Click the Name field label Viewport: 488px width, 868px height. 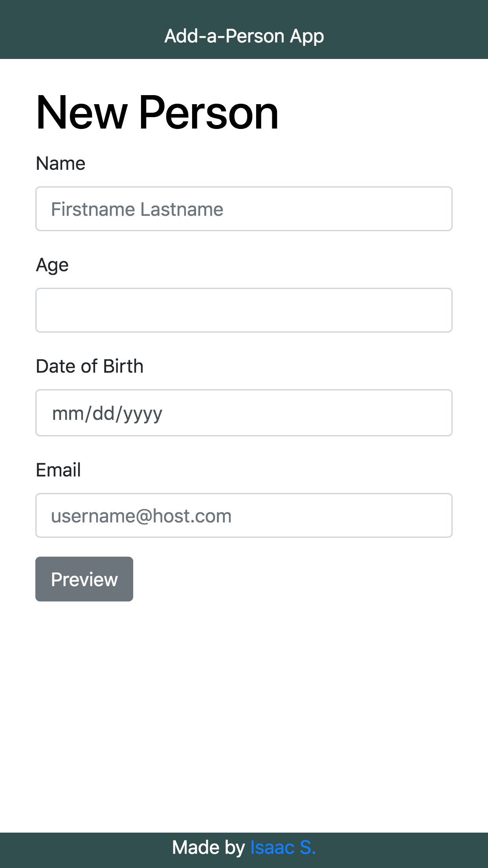[61, 163]
